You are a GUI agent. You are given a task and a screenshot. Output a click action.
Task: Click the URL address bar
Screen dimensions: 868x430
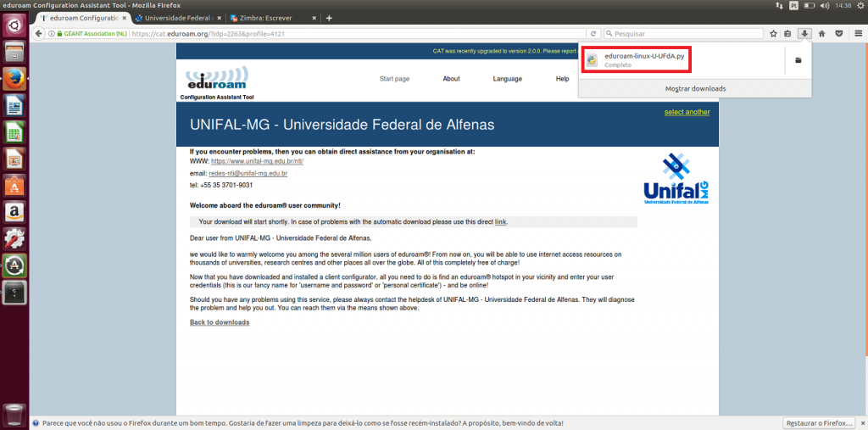[x=359, y=34]
